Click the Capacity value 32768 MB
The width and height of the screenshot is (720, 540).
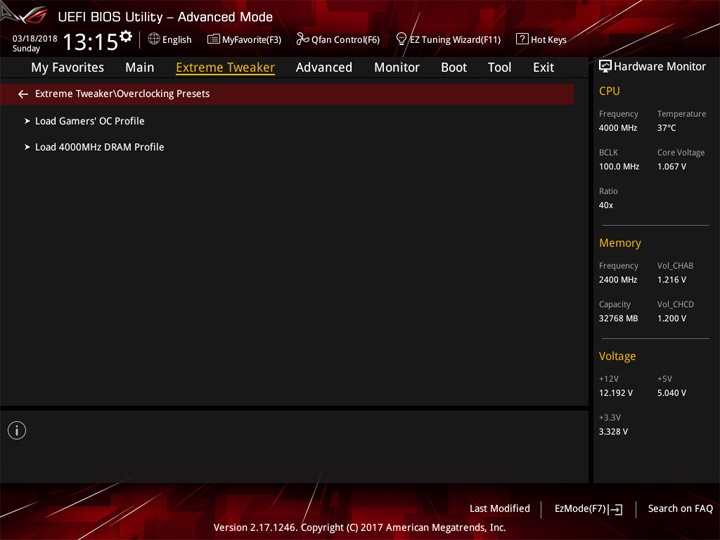pyautogui.click(x=618, y=318)
